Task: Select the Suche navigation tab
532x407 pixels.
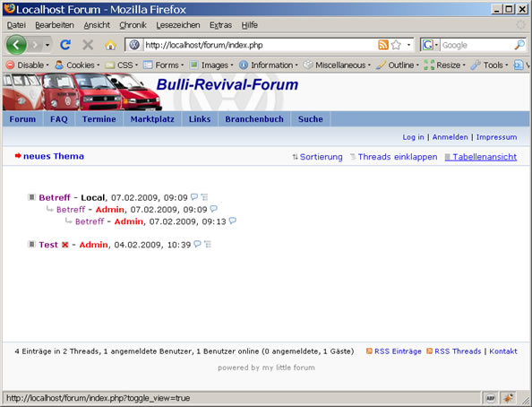Action: [x=310, y=119]
